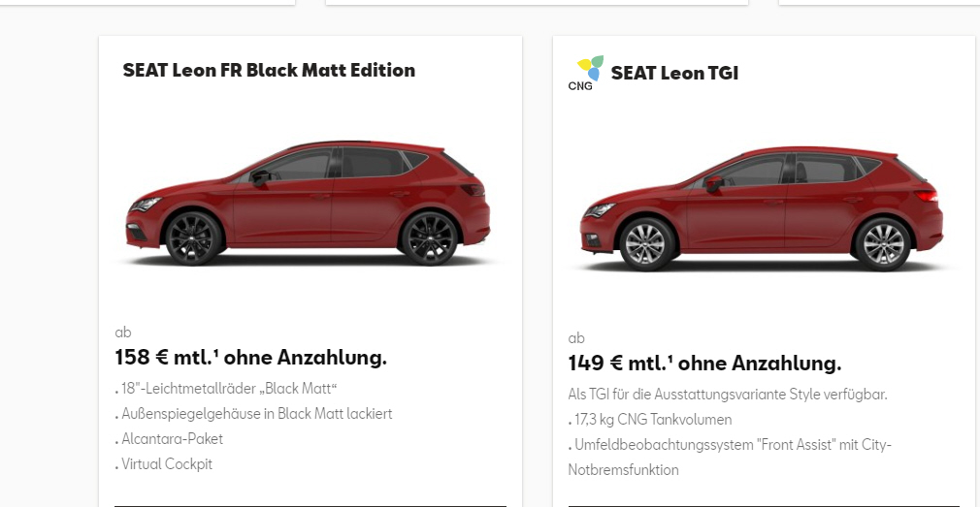Open the SEAT Leon FR Black Matt Edition title

[x=269, y=70]
